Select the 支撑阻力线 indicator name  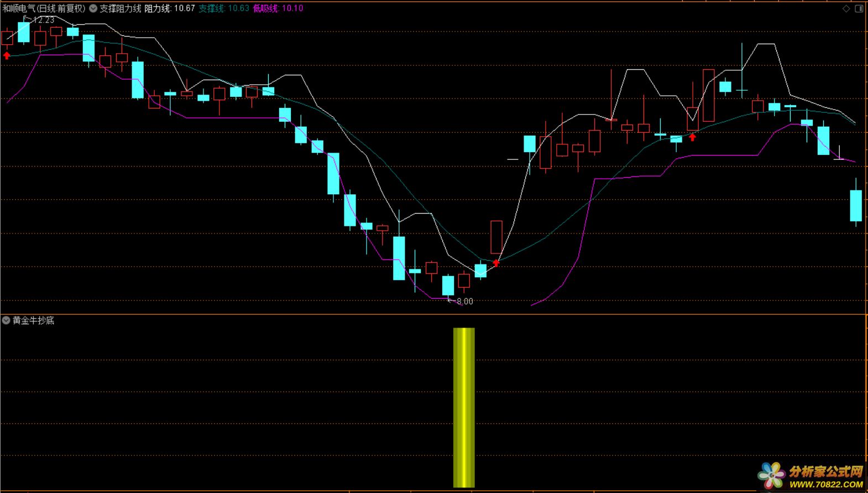pyautogui.click(x=120, y=8)
